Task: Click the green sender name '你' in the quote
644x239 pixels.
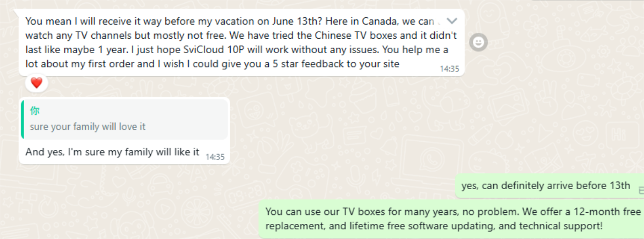Action: pyautogui.click(x=34, y=111)
